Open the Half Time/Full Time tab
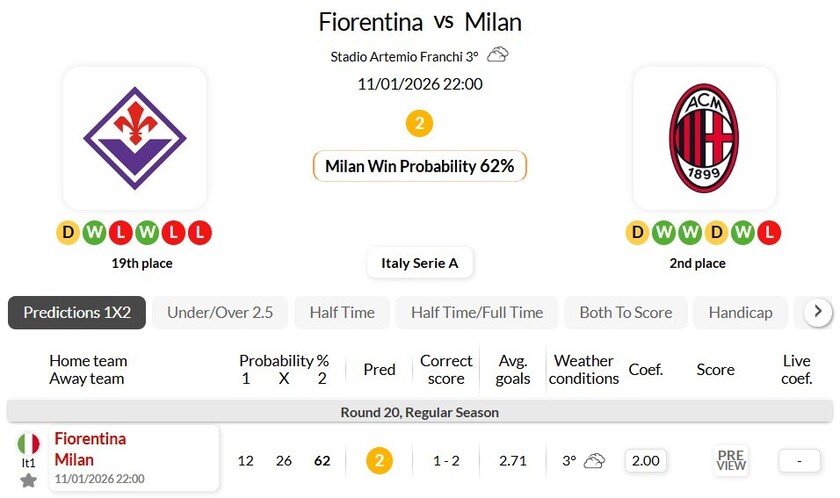The height and width of the screenshot is (498, 840). (477, 312)
